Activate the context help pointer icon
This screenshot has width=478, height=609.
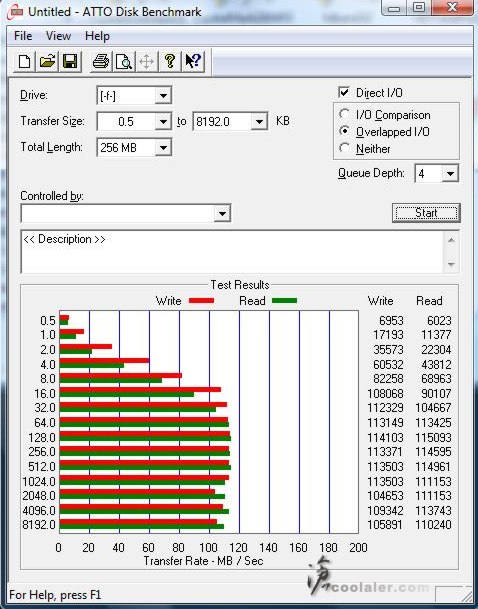pos(193,61)
